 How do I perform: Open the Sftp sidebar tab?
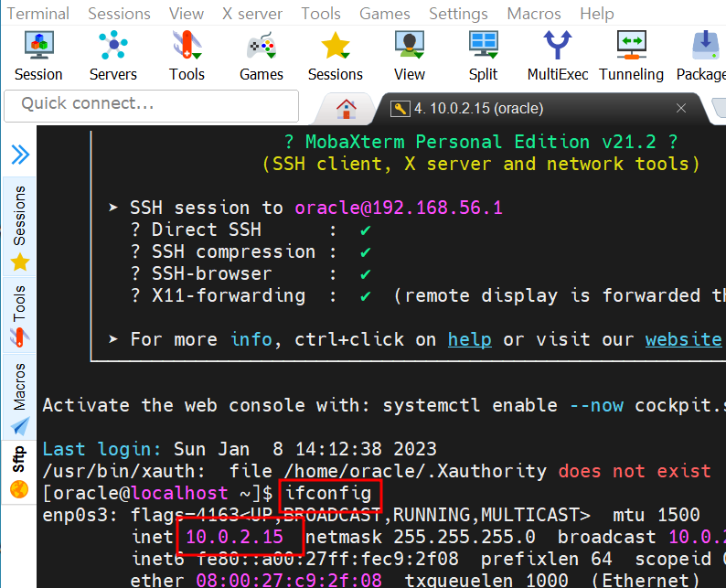coord(19,472)
